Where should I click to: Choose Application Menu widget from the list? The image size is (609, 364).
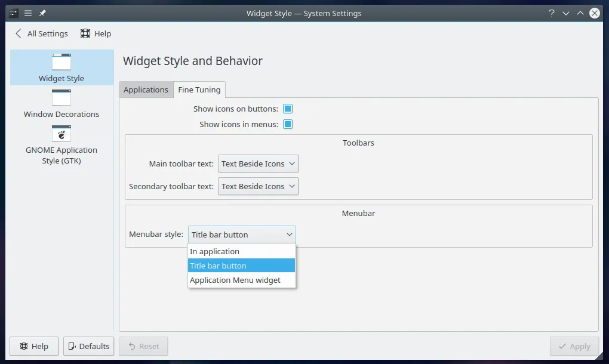coord(235,280)
